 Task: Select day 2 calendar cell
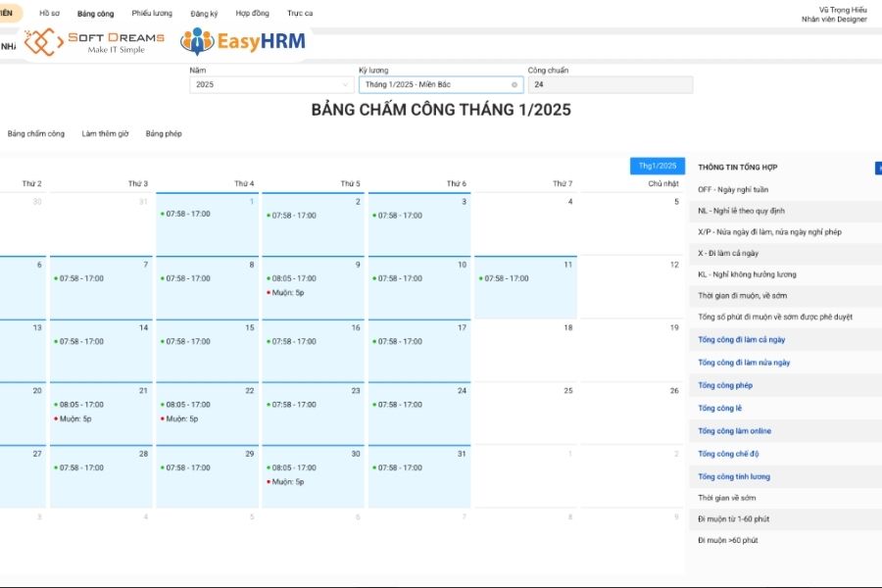(x=314, y=224)
